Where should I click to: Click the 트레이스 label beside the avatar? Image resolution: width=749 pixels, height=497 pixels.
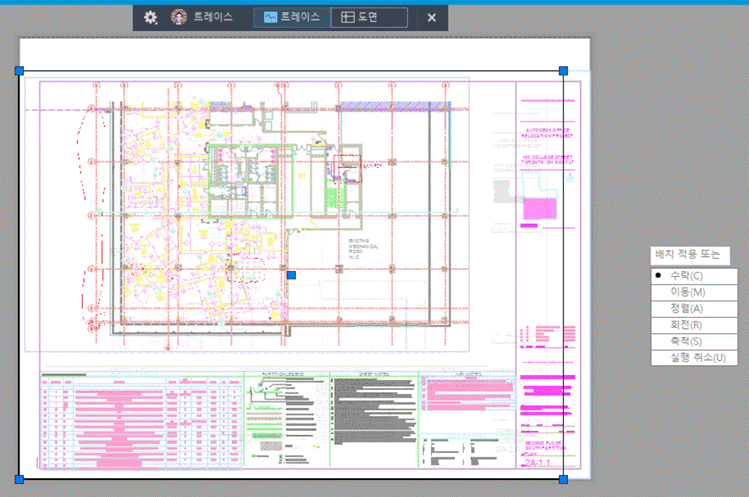pyautogui.click(x=213, y=17)
